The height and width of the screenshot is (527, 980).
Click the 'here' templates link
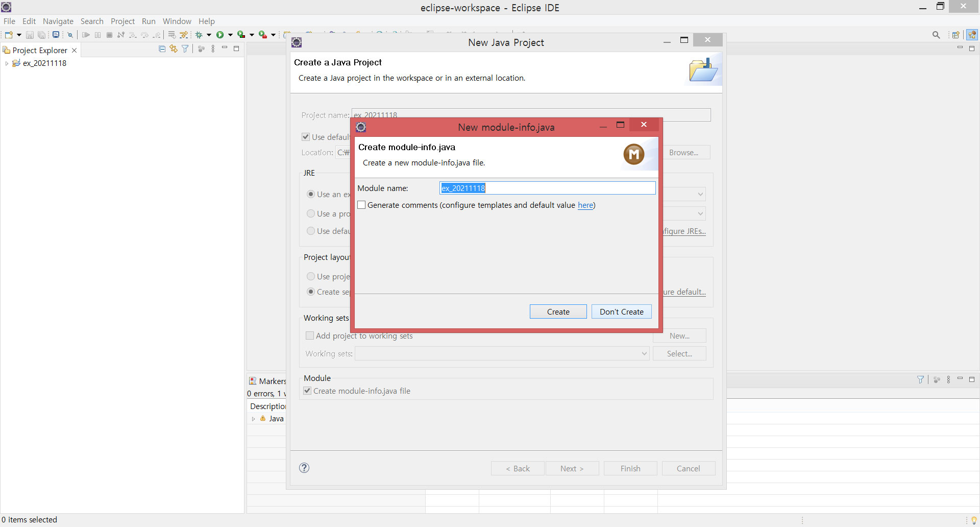tap(585, 205)
